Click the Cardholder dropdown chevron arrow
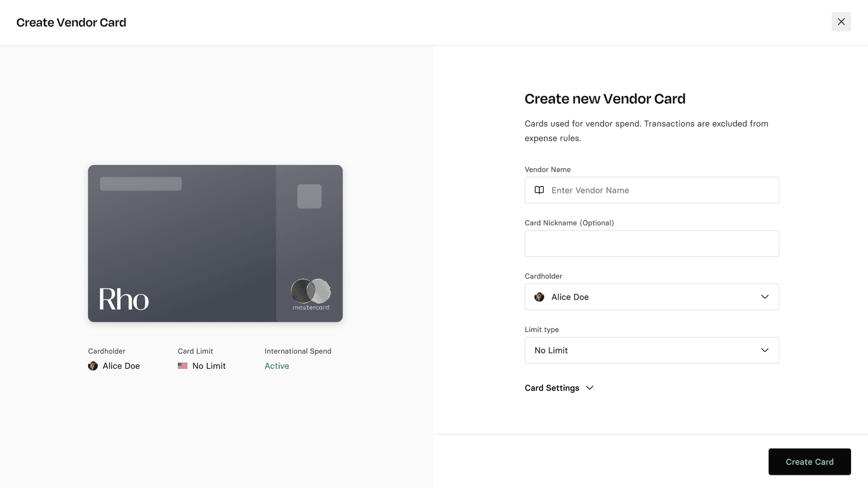This screenshot has width=868, height=488. (765, 297)
